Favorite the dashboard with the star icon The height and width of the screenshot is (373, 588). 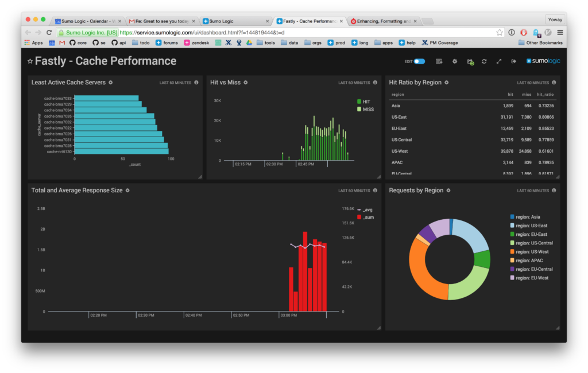[x=30, y=61]
